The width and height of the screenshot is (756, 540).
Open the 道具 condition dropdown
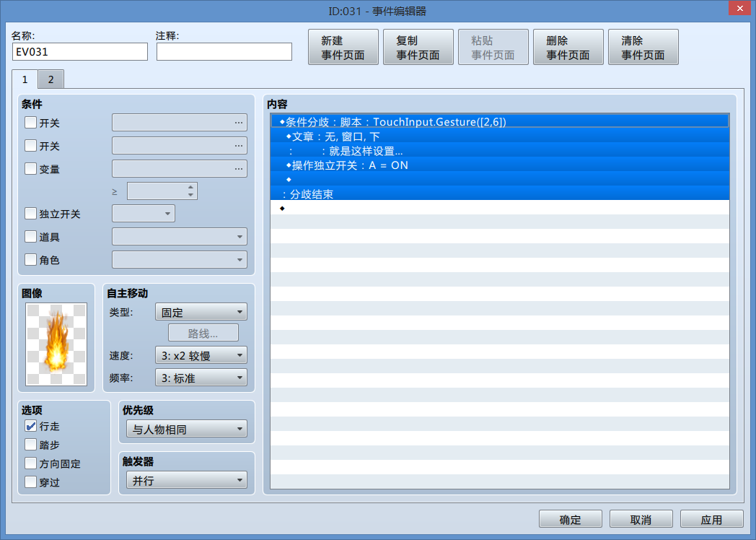tap(180, 237)
